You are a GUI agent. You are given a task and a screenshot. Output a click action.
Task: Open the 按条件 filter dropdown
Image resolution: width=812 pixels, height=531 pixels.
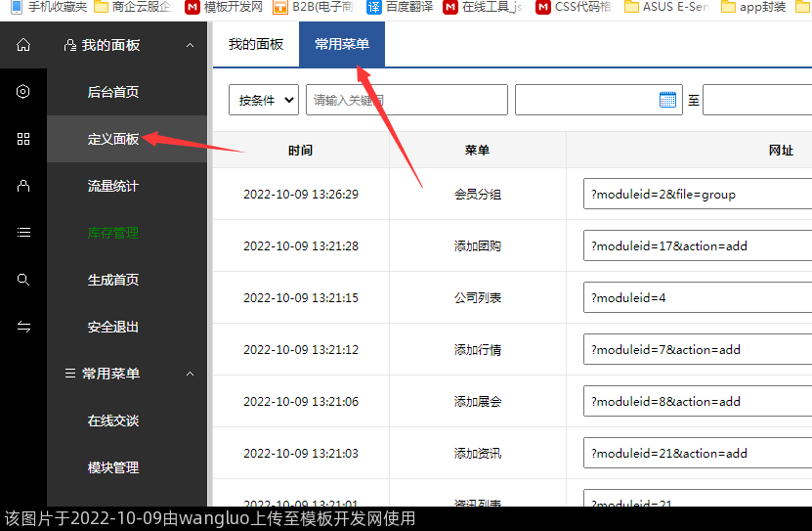(264, 100)
